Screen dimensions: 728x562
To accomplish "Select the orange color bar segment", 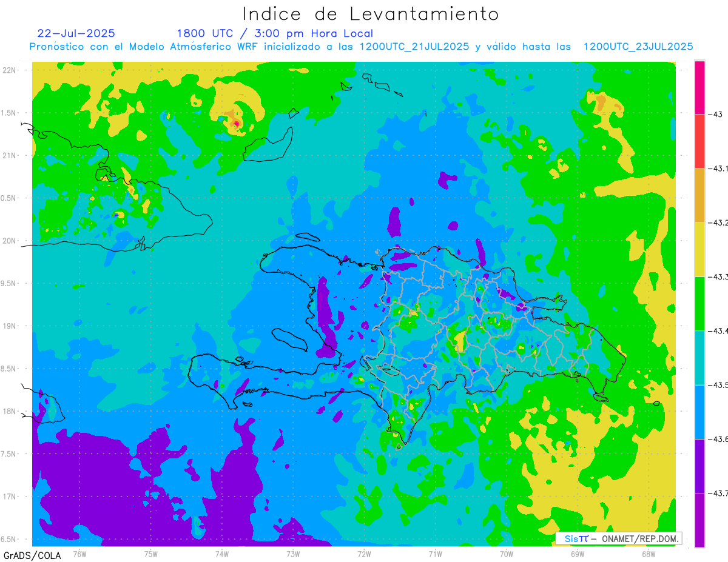I will (x=699, y=195).
